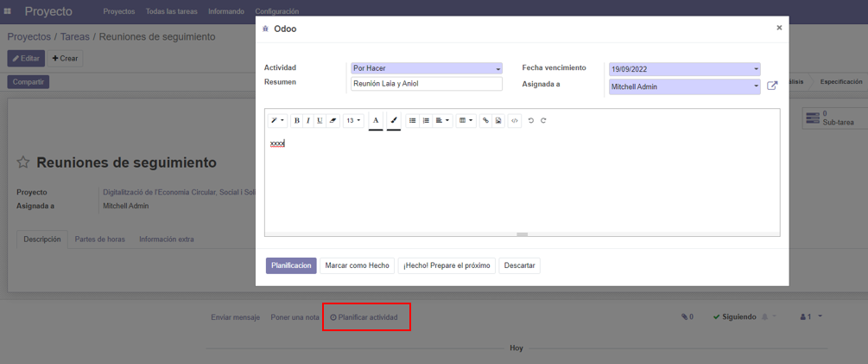Click the editor resize handle bar
Screen dimensions: 868x364
pyautogui.click(x=522, y=234)
